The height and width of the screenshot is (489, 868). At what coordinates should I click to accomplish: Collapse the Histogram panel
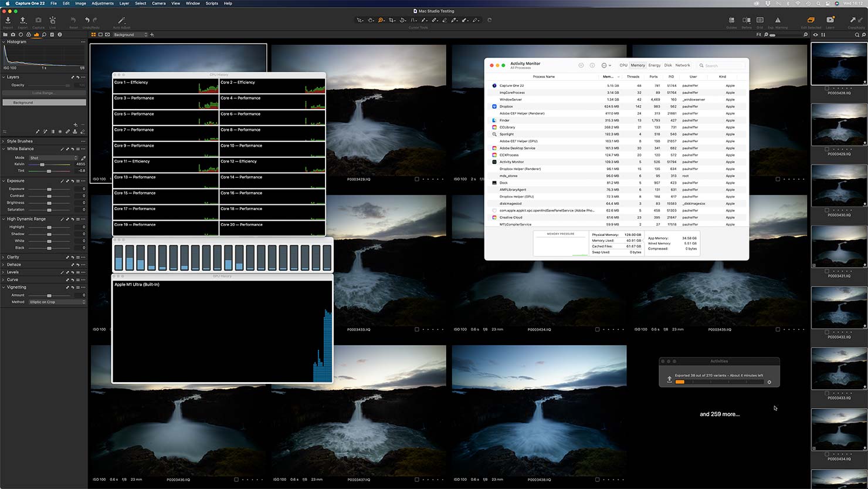3,42
